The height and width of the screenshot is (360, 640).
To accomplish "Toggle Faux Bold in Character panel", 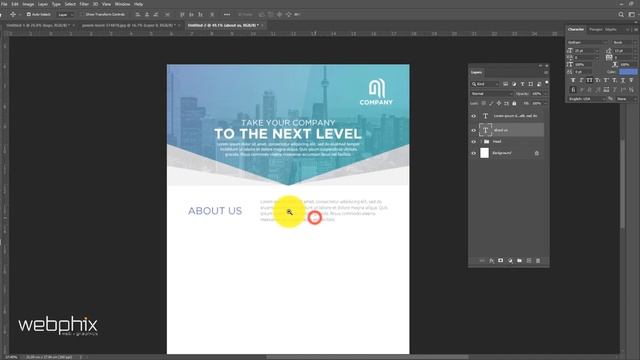I will [x=573, y=80].
